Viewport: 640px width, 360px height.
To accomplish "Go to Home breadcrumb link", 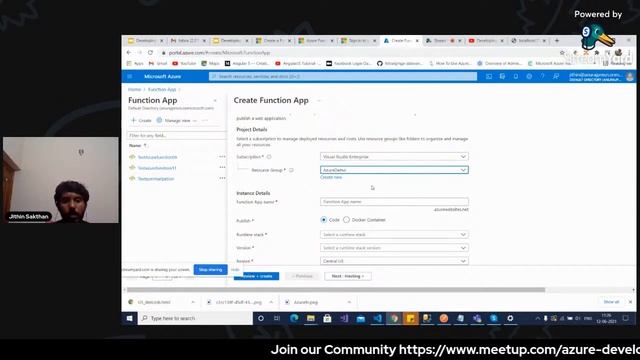I will (x=134, y=89).
